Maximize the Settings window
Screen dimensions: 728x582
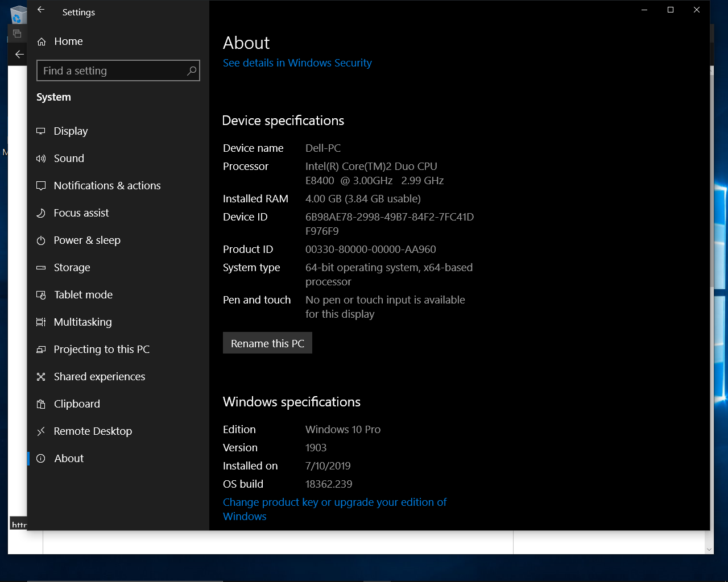pos(671,10)
